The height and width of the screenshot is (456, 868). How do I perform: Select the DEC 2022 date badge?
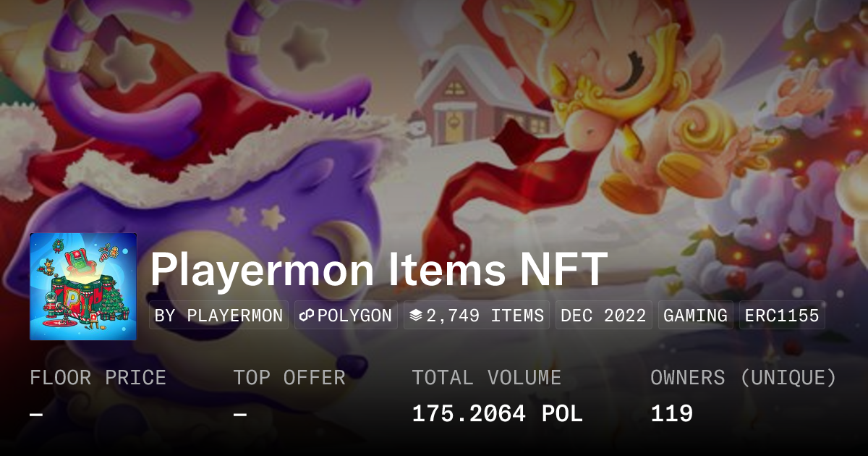603,316
